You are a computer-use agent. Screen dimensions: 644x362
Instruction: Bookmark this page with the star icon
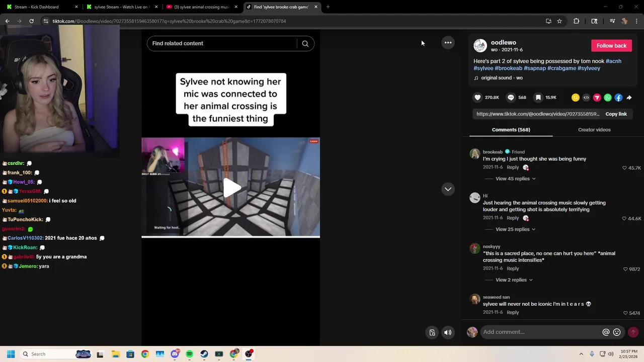pos(559,21)
